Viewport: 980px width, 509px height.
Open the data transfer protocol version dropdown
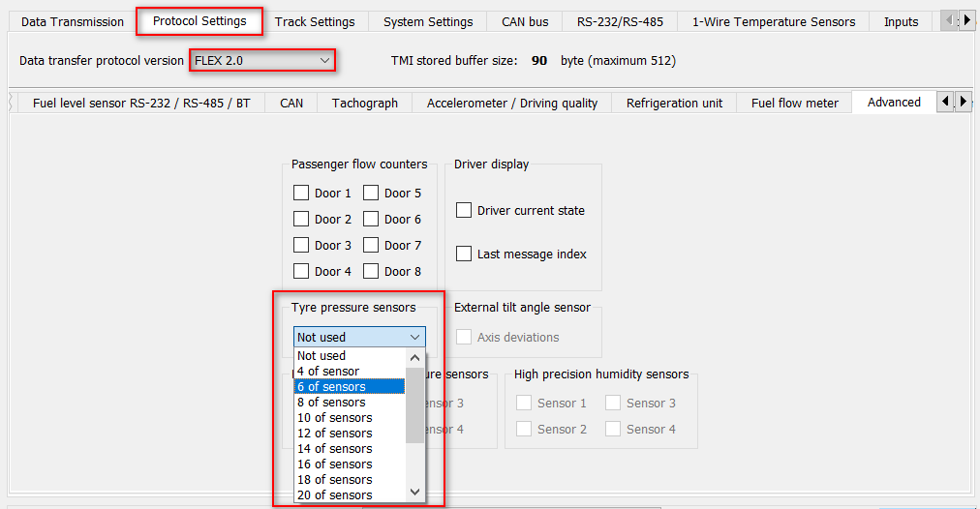point(261,61)
